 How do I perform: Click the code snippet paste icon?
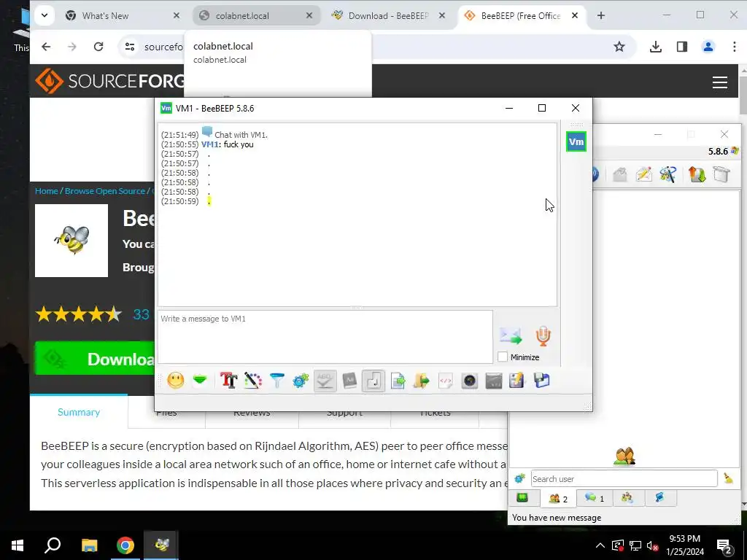(x=446, y=381)
